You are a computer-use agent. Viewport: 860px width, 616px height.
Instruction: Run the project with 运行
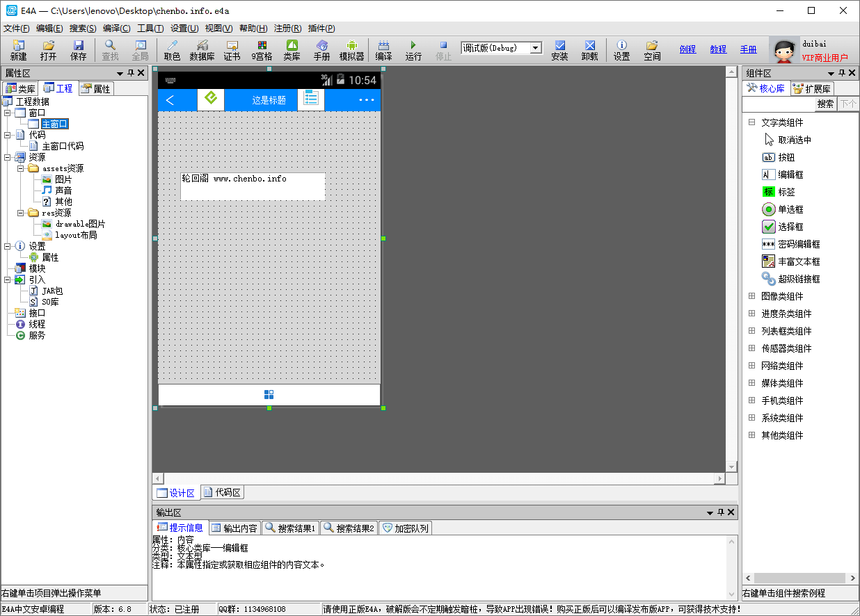point(413,50)
